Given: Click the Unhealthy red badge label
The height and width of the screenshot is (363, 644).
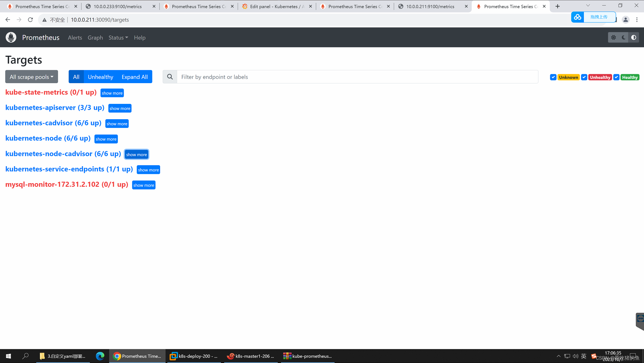Looking at the screenshot, I should (600, 77).
